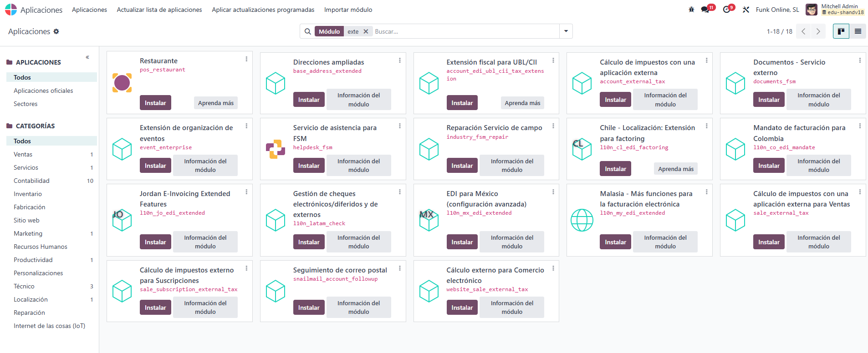
Task: Switch to Kanban view
Action: (x=841, y=31)
